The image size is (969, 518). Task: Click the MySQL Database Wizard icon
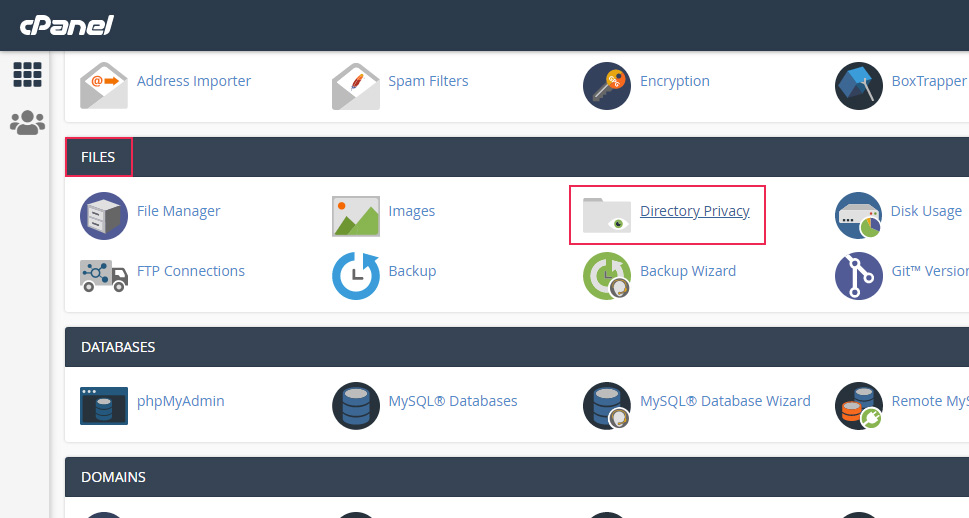607,405
